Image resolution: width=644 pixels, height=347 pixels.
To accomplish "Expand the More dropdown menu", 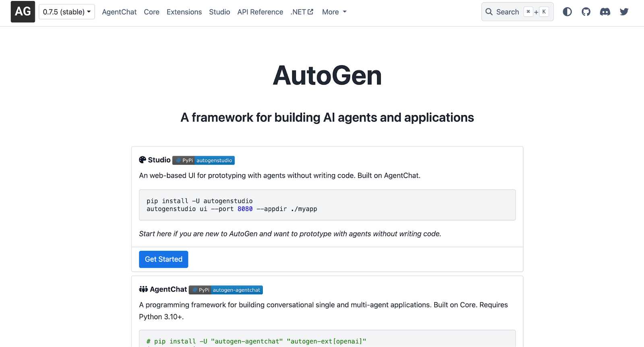I will [334, 12].
